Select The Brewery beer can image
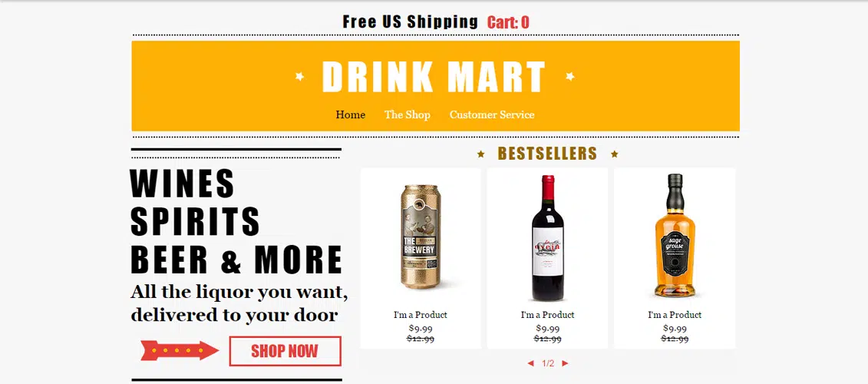The image size is (868, 384). pyautogui.click(x=420, y=237)
